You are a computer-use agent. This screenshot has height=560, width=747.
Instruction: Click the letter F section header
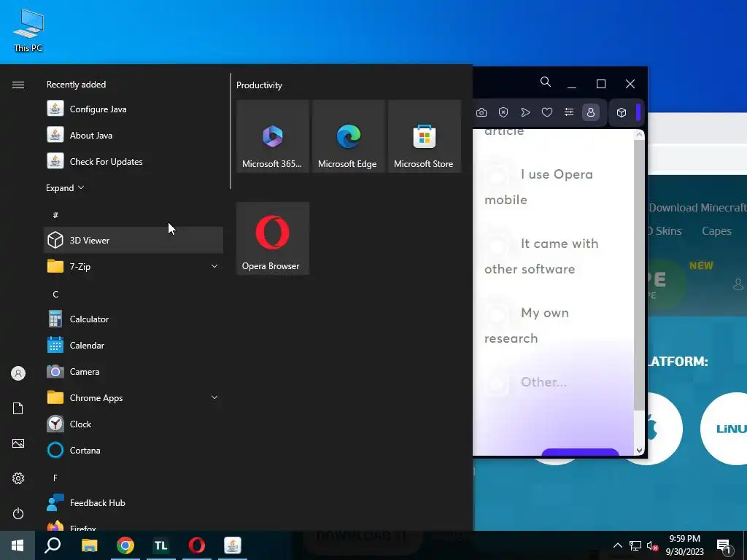tap(55, 478)
